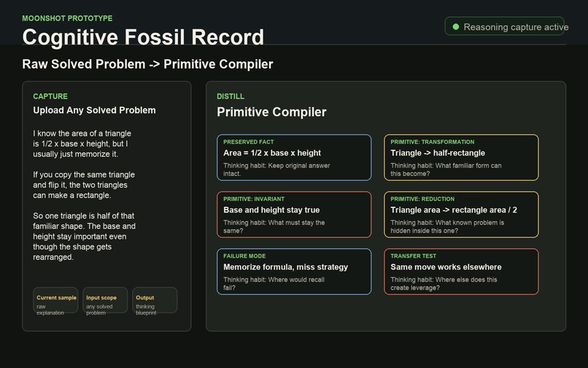Image resolution: width=588 pixels, height=368 pixels.
Task: Click Raw Solved Problem -> Primitive Compiler subtitle
Action: point(147,64)
